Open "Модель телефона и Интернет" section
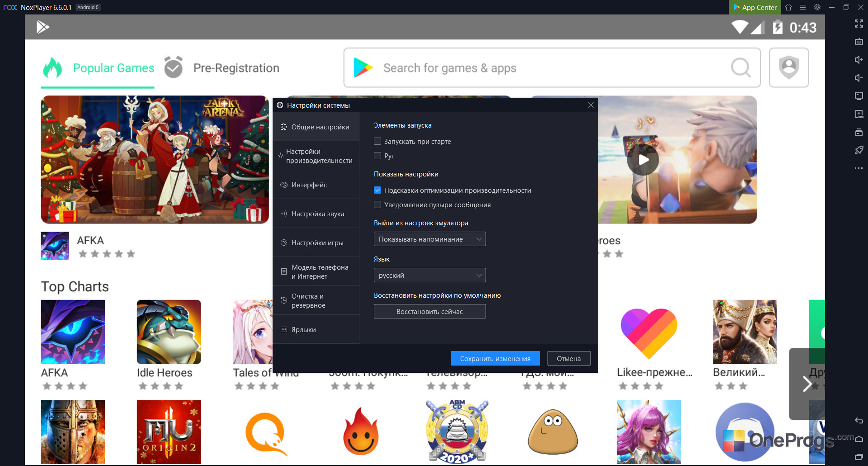The height and width of the screenshot is (466, 868). tap(316, 271)
